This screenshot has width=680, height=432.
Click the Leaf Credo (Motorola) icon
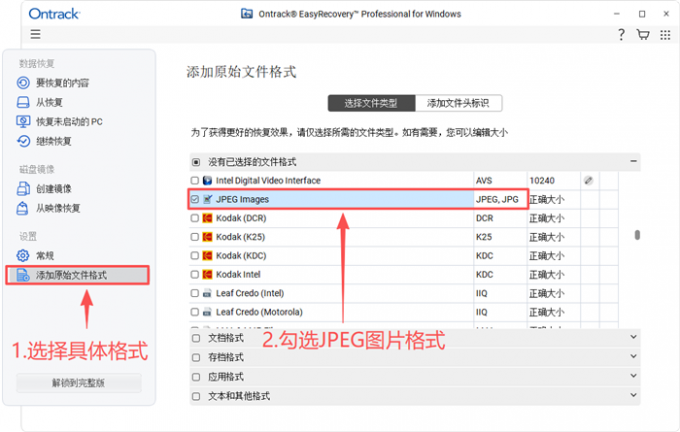pyautogui.click(x=208, y=312)
